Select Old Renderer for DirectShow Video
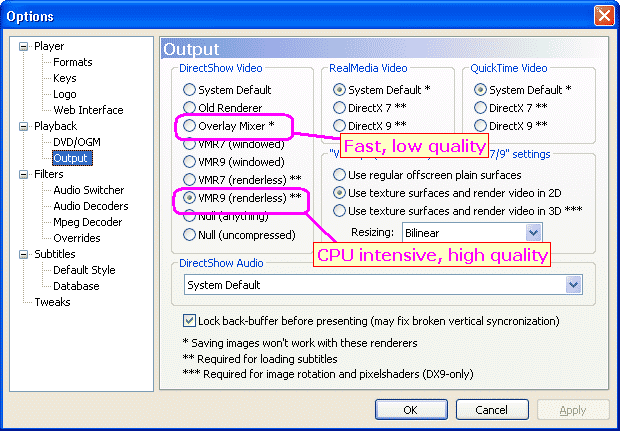620x431 pixels. tap(189, 108)
